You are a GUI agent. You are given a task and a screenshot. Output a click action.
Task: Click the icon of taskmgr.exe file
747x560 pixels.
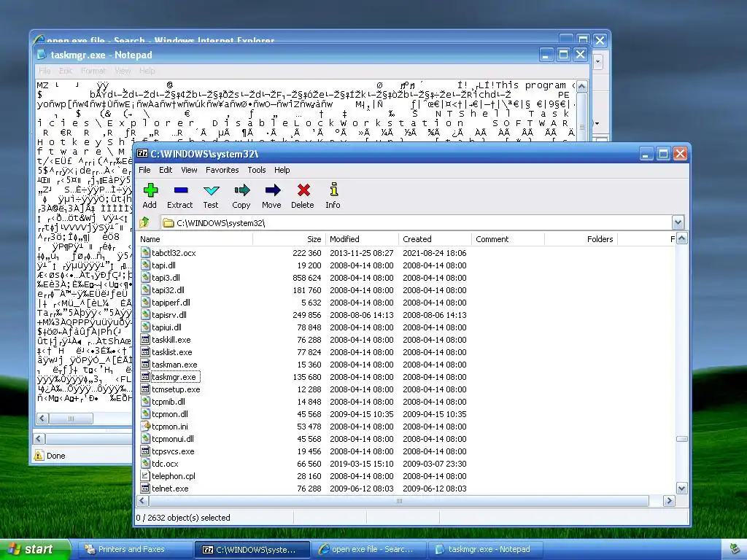(x=145, y=377)
